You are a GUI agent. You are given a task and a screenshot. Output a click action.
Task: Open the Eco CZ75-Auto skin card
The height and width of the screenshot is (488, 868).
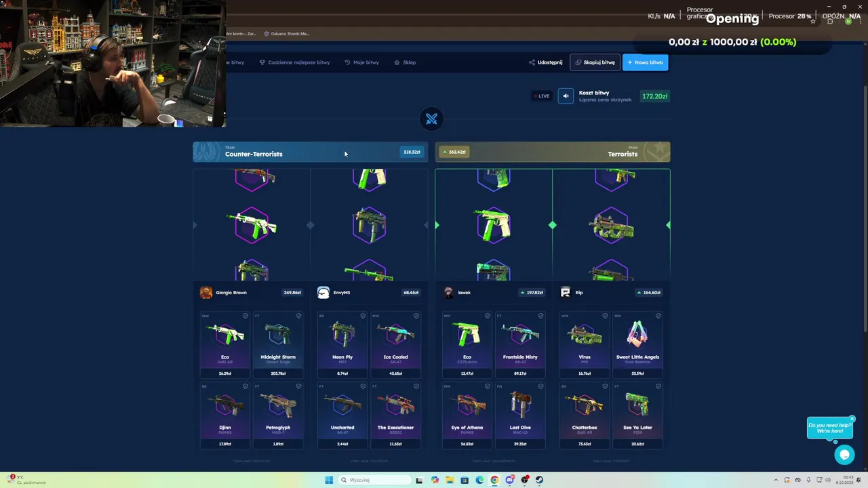click(467, 344)
